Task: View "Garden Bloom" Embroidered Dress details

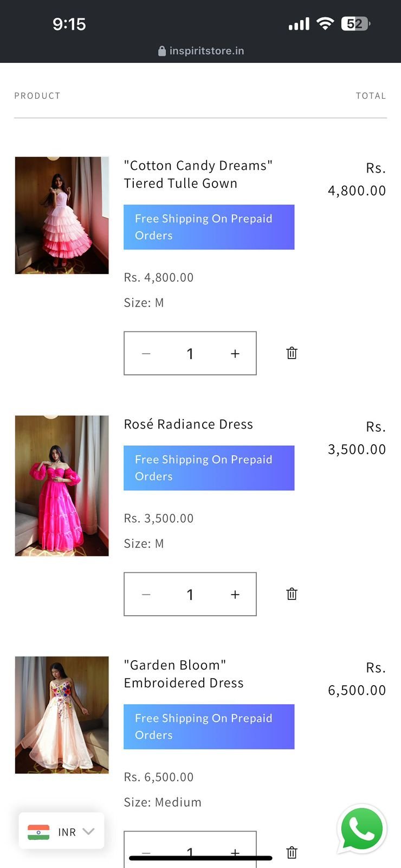Action: click(183, 674)
